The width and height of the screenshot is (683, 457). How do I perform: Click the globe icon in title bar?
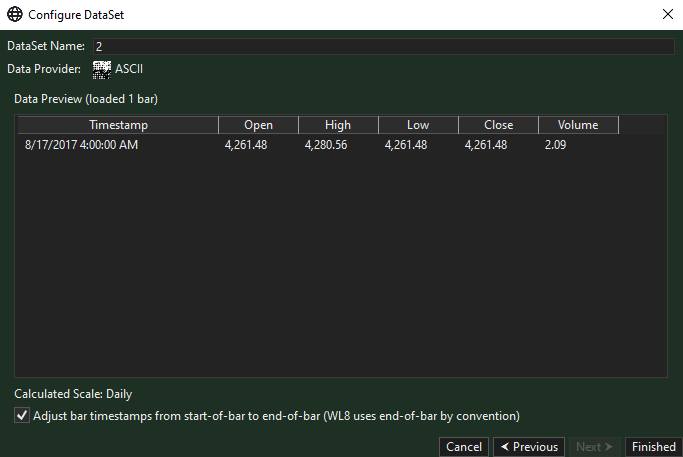coord(15,14)
